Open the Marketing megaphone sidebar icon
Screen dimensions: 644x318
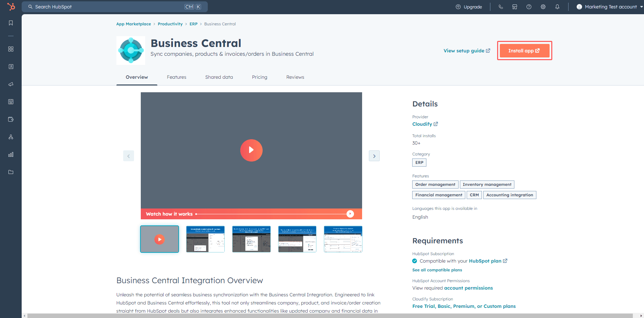click(11, 84)
